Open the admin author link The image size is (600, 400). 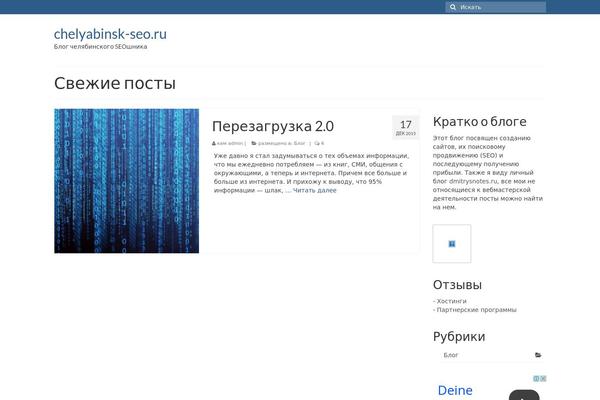coord(233,143)
